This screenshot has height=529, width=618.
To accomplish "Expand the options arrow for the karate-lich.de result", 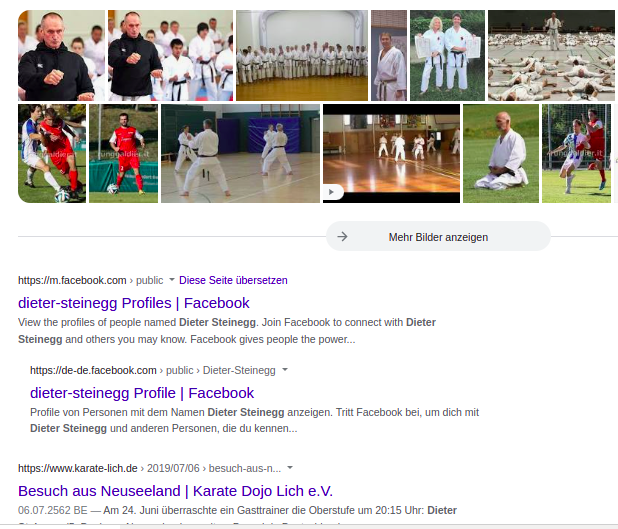I will point(290,467).
